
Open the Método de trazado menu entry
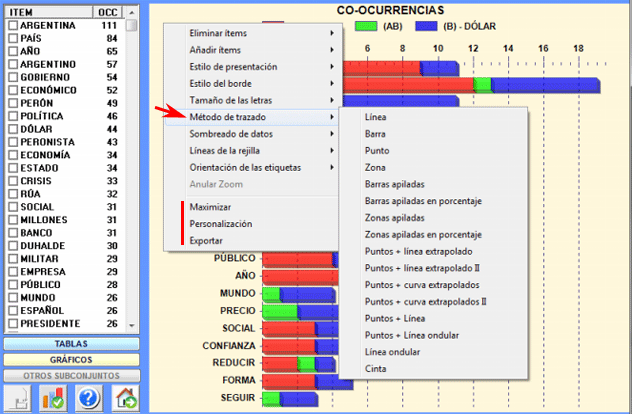coord(251,117)
